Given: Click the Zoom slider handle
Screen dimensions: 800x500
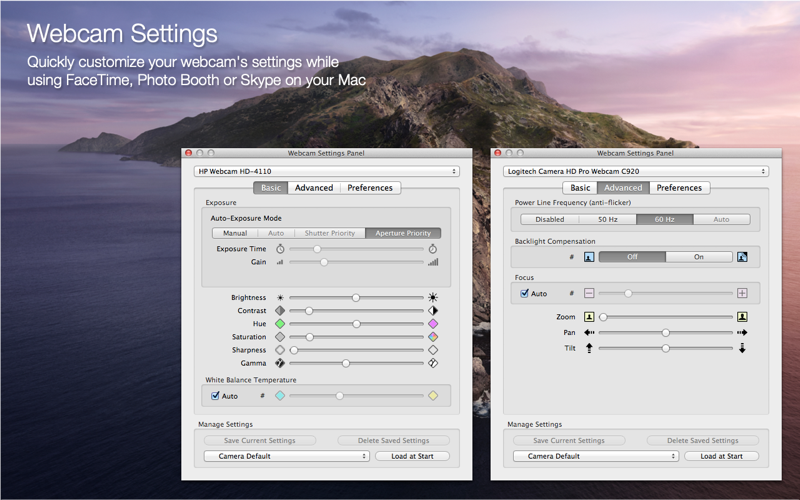Looking at the screenshot, I should [x=603, y=317].
